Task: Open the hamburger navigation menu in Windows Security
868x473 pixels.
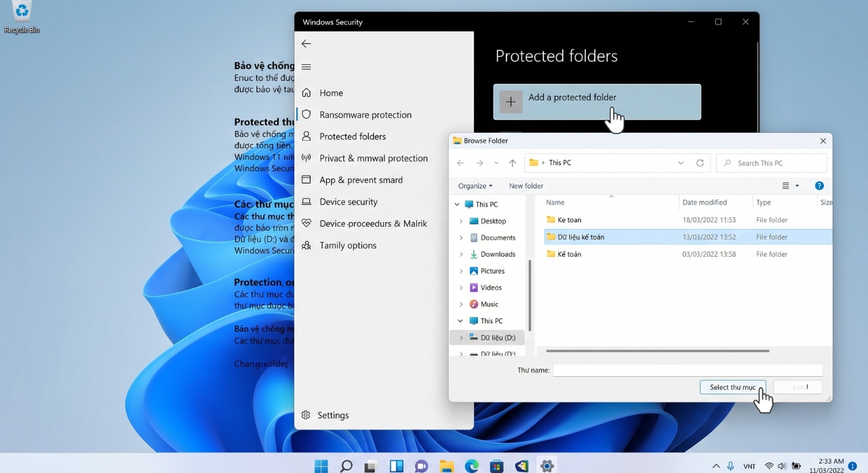Action: pyautogui.click(x=306, y=67)
